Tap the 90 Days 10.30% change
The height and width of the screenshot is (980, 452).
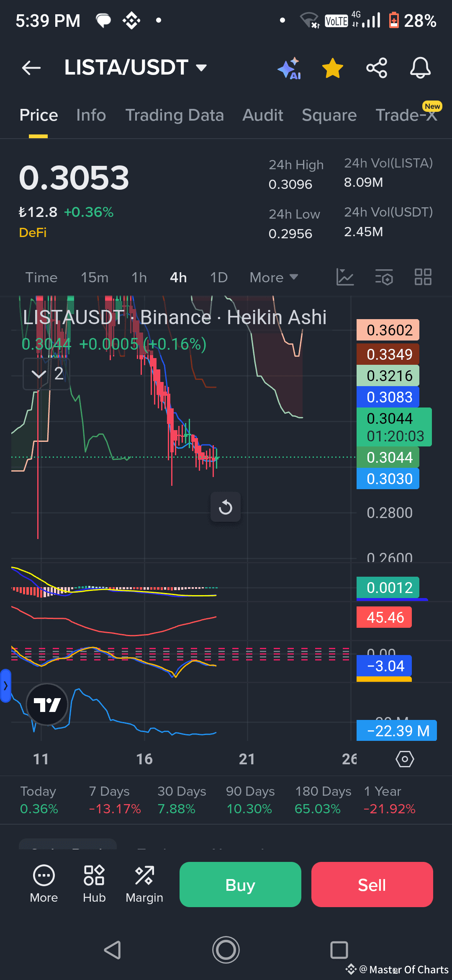click(250, 800)
